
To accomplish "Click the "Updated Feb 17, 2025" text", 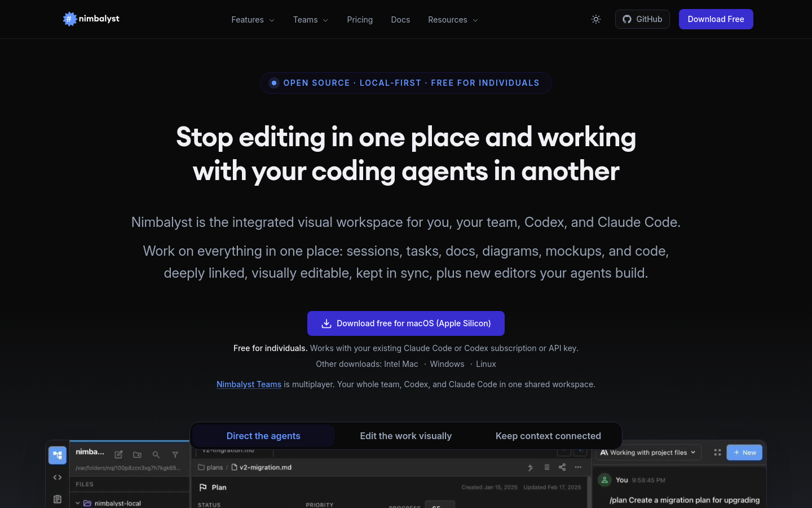I will tap(552, 487).
